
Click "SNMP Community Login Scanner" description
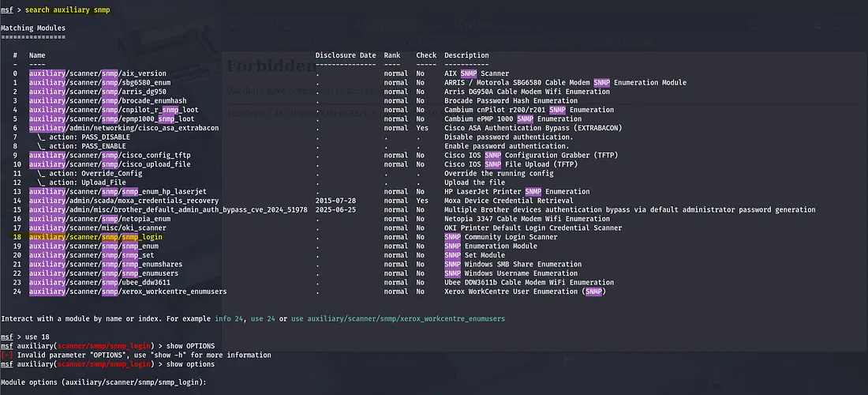pos(500,237)
